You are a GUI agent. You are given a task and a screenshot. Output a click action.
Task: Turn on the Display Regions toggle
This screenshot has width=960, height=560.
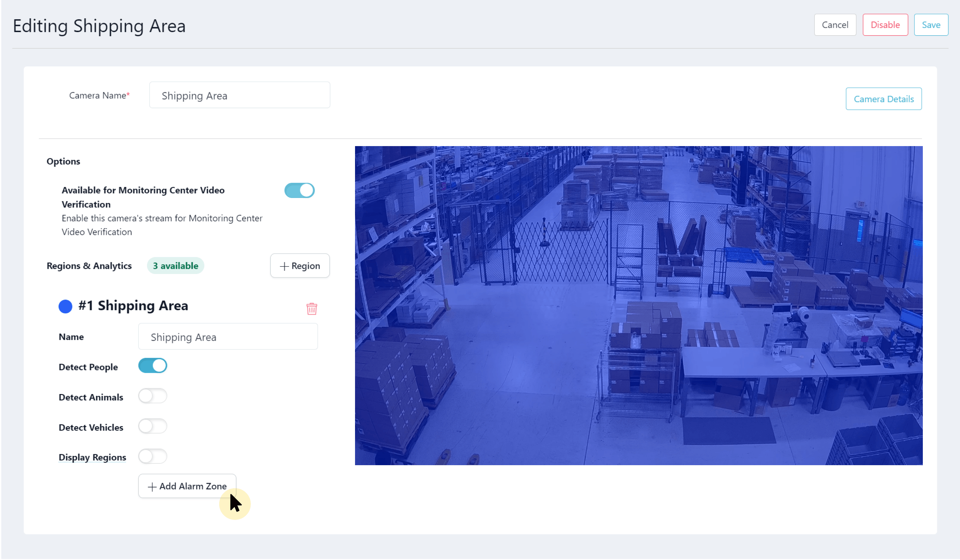pyautogui.click(x=153, y=457)
